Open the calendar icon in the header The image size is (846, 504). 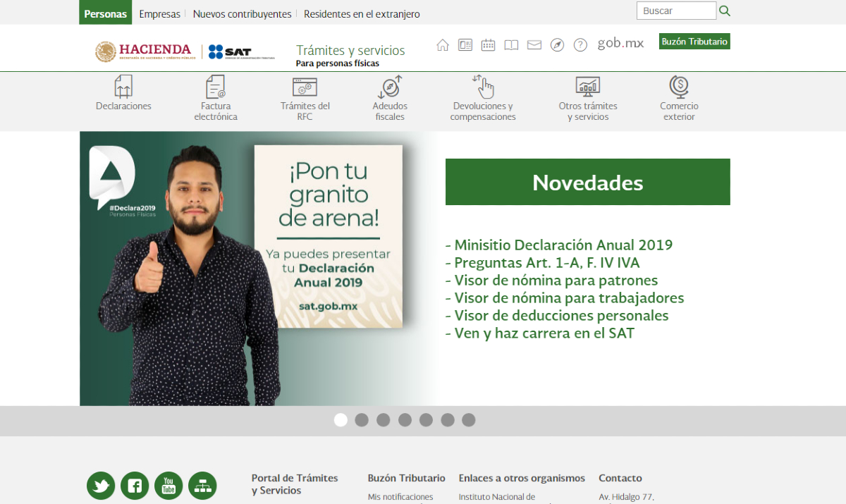point(488,44)
